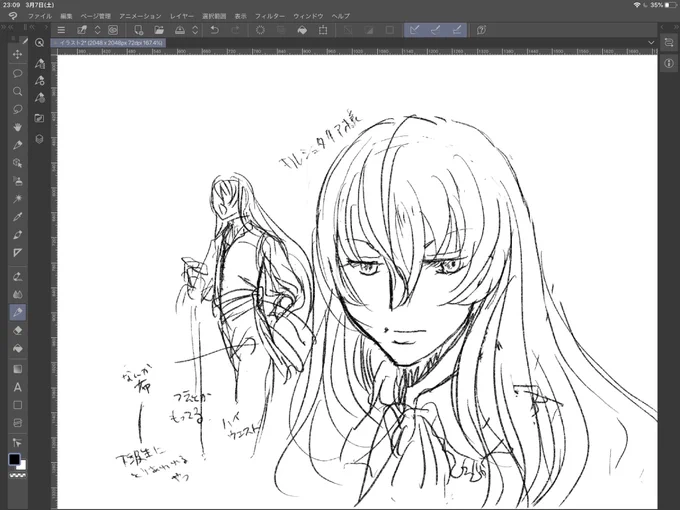This screenshot has width=680, height=510.
Task: Open the 編集 menu
Action: pyautogui.click(x=66, y=16)
